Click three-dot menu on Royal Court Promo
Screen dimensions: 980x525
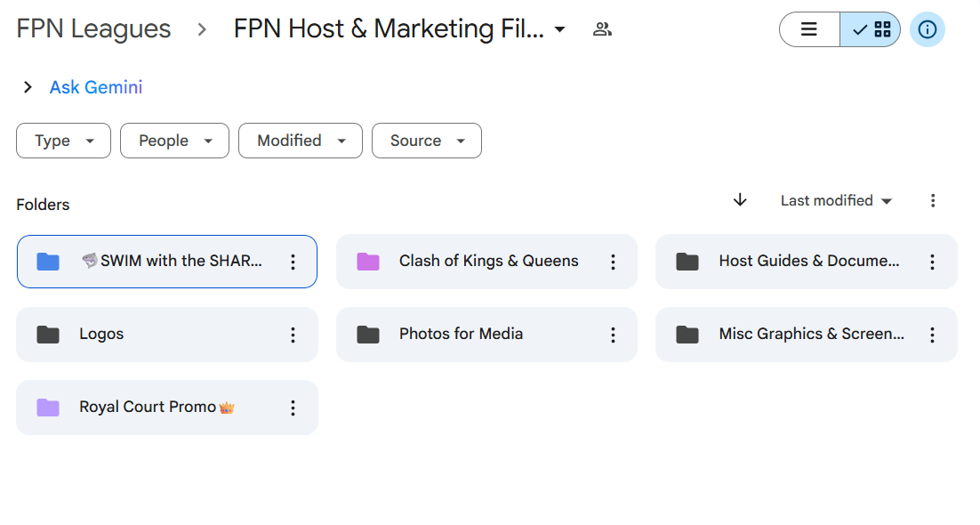[x=293, y=408]
